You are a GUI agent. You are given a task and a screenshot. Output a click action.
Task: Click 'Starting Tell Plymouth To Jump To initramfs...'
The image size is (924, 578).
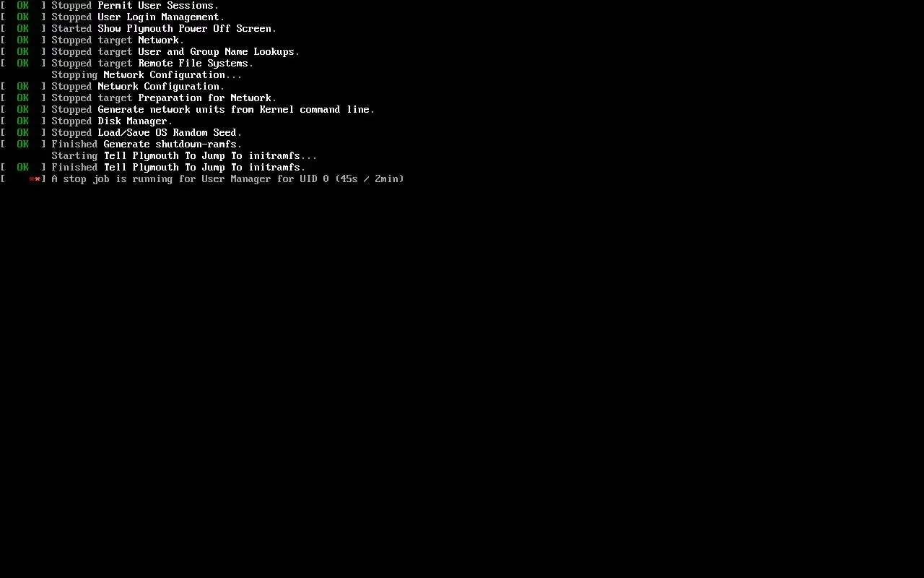[184, 156]
